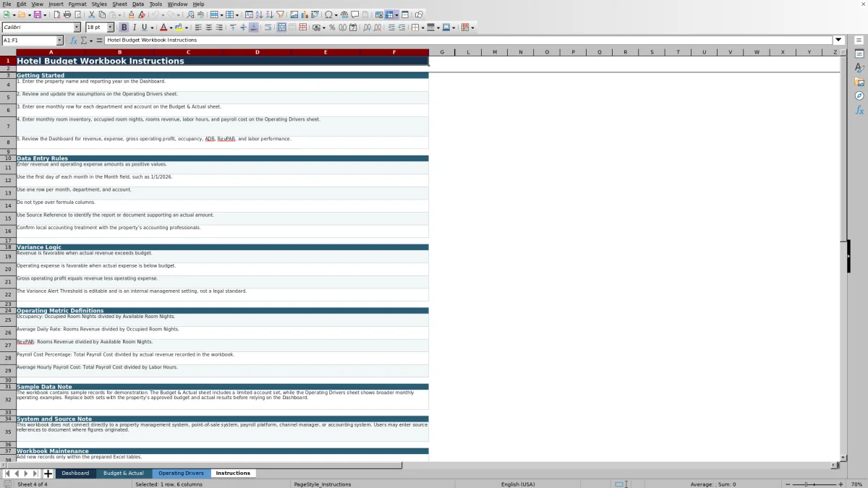Toggle Align Left button

pos(198,27)
